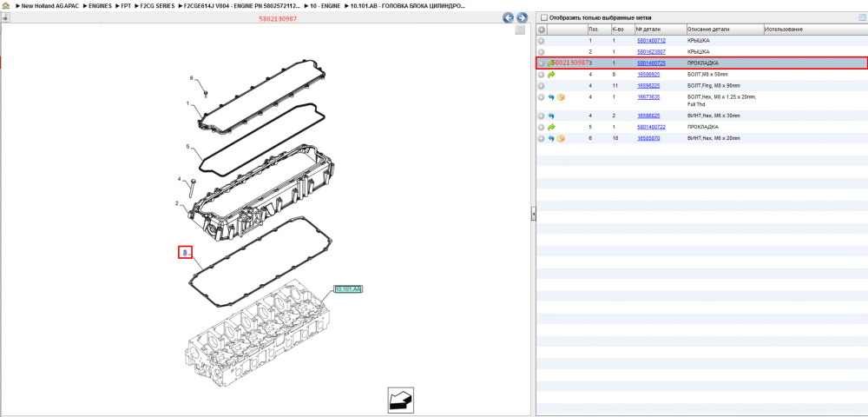Click small square button at diagram top-right corner

(x=520, y=30)
